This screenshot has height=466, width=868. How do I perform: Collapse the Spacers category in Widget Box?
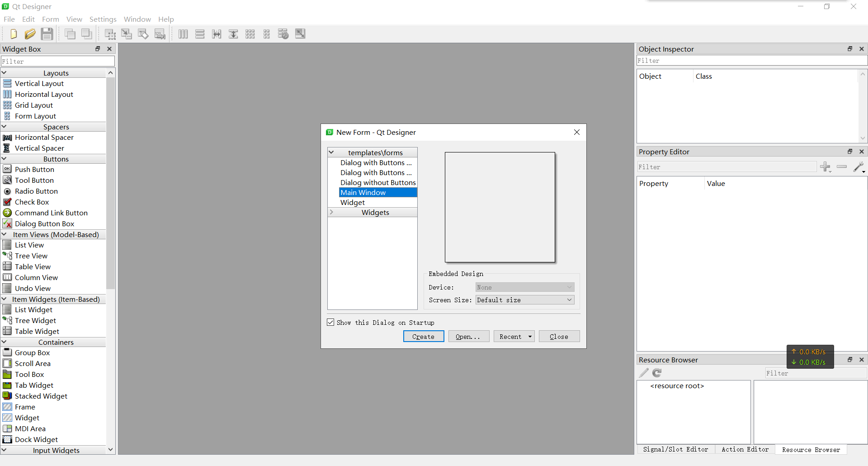click(4, 127)
